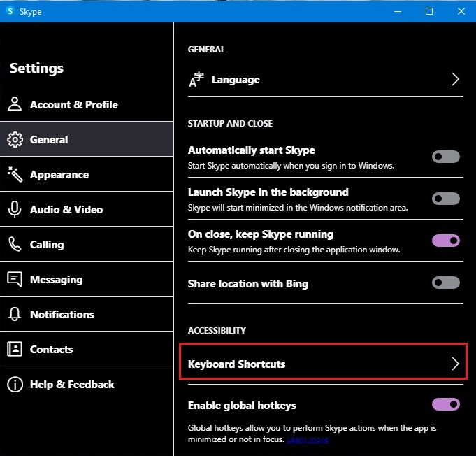Open the Language option label

(x=236, y=80)
